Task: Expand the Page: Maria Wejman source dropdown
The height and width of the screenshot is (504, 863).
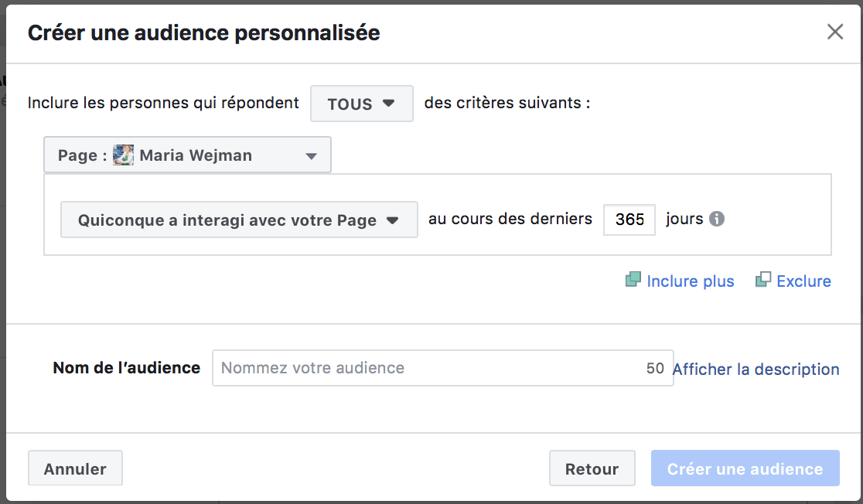Action: coord(187,155)
